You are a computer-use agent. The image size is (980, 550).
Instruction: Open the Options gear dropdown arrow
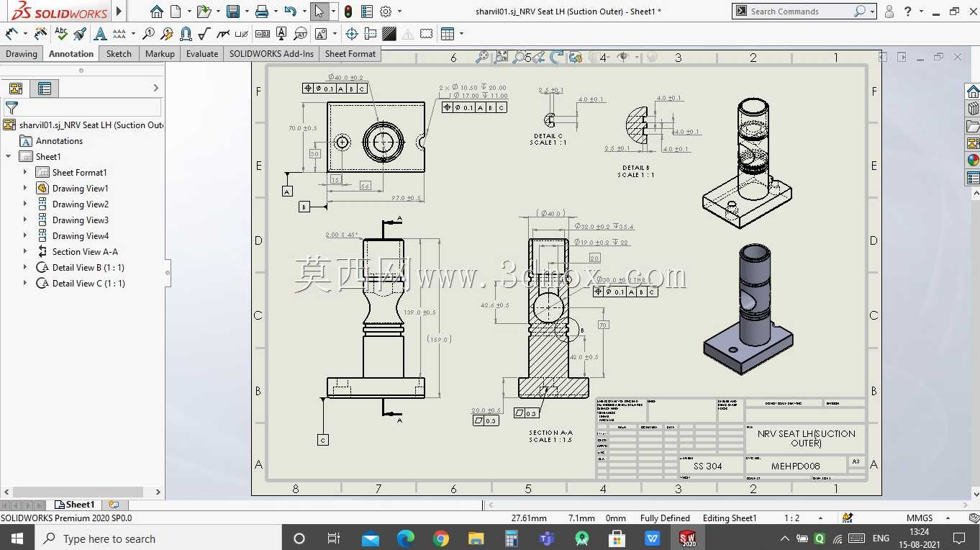(x=399, y=12)
